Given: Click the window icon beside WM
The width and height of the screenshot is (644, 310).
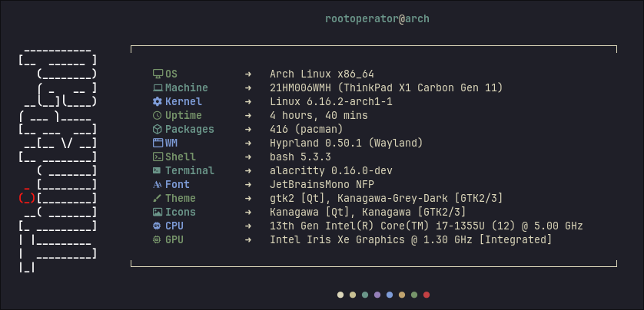Looking at the screenshot, I should click(158, 143).
